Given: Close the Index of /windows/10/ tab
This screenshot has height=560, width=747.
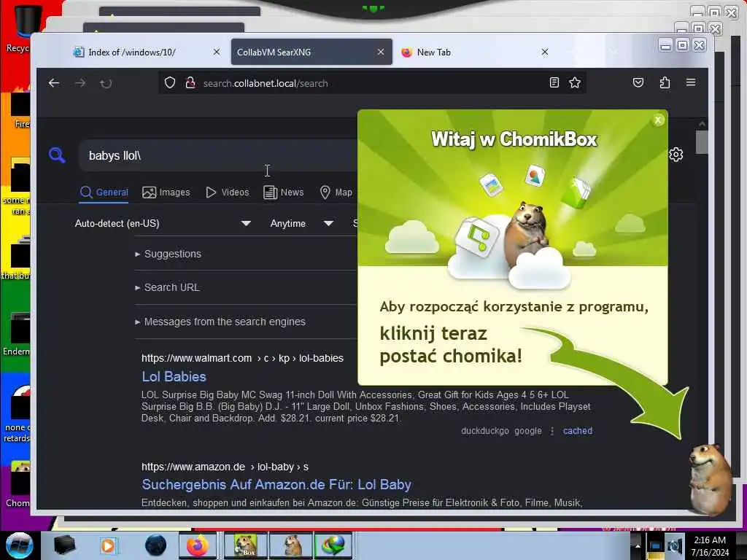Looking at the screenshot, I should 217,52.
